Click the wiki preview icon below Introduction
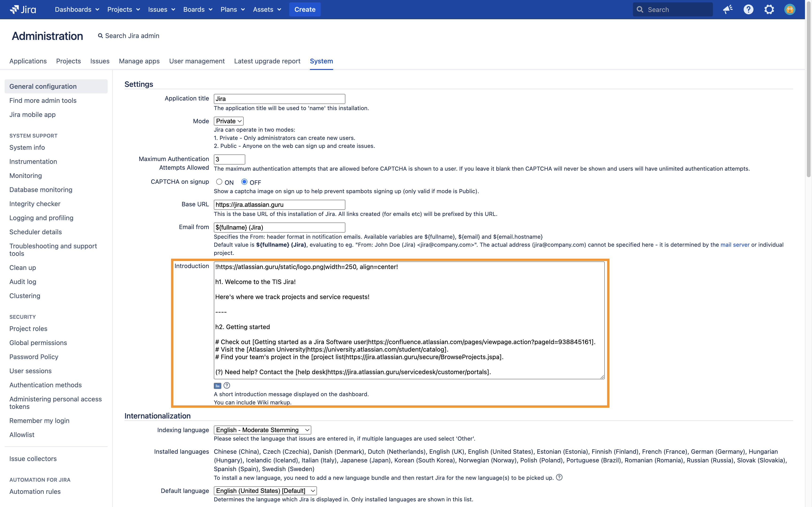Image resolution: width=812 pixels, height=507 pixels. (217, 386)
